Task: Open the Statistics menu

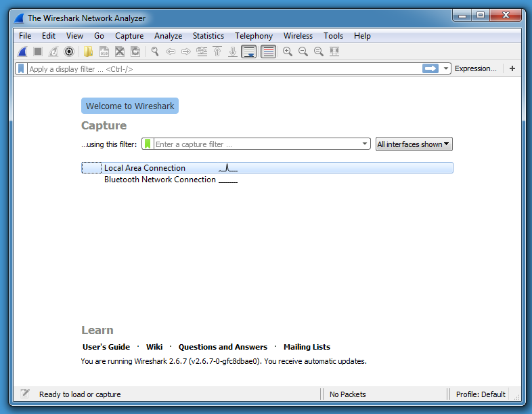Action: coord(208,36)
